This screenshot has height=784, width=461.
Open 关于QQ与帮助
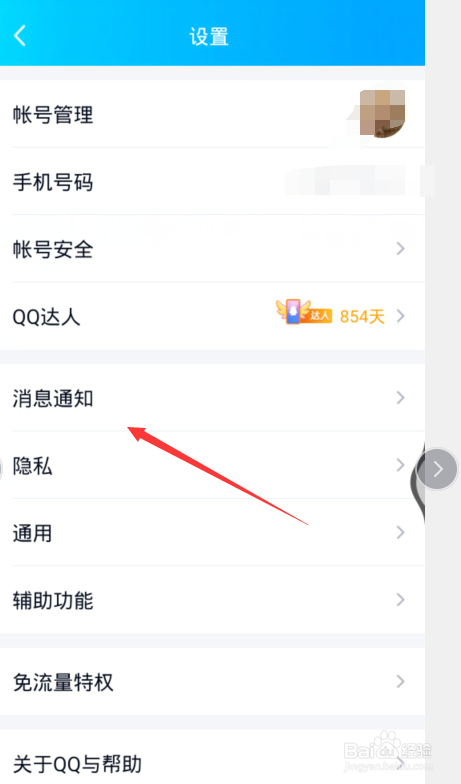tap(212, 760)
